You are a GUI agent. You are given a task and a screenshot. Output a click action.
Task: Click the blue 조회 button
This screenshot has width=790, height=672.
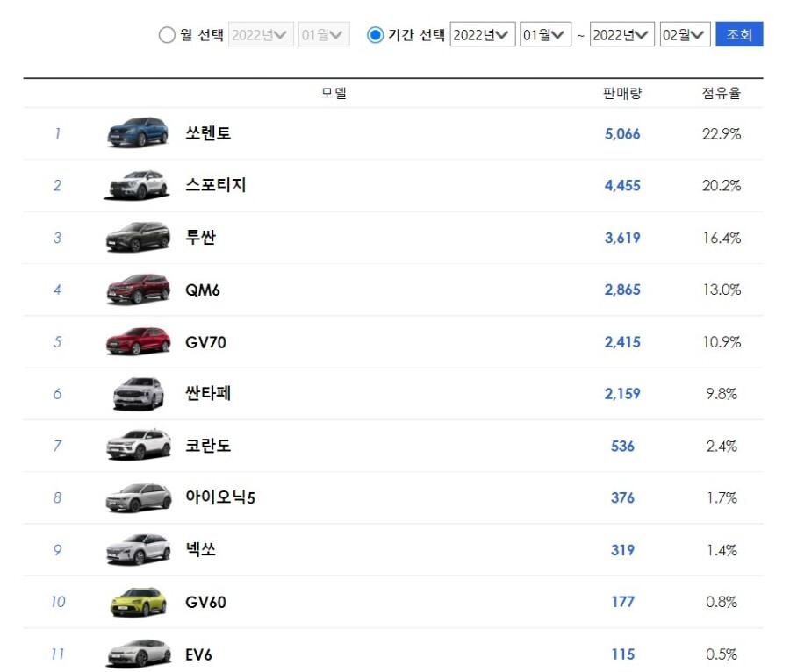pyautogui.click(x=739, y=34)
